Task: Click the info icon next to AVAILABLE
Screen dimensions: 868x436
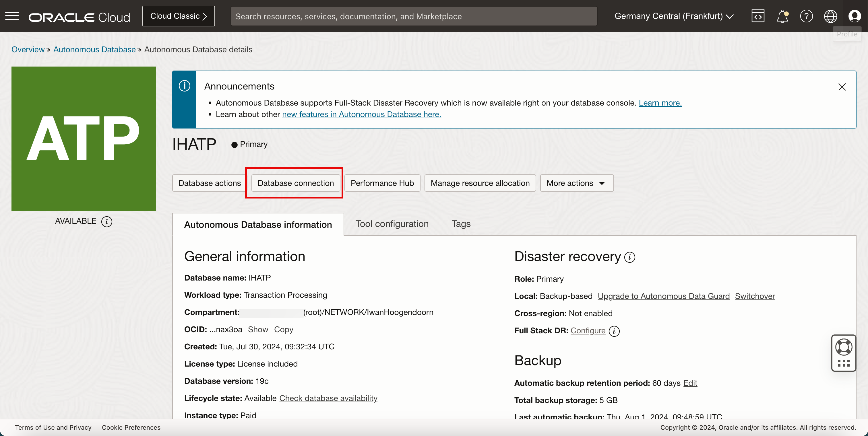Action: tap(107, 221)
